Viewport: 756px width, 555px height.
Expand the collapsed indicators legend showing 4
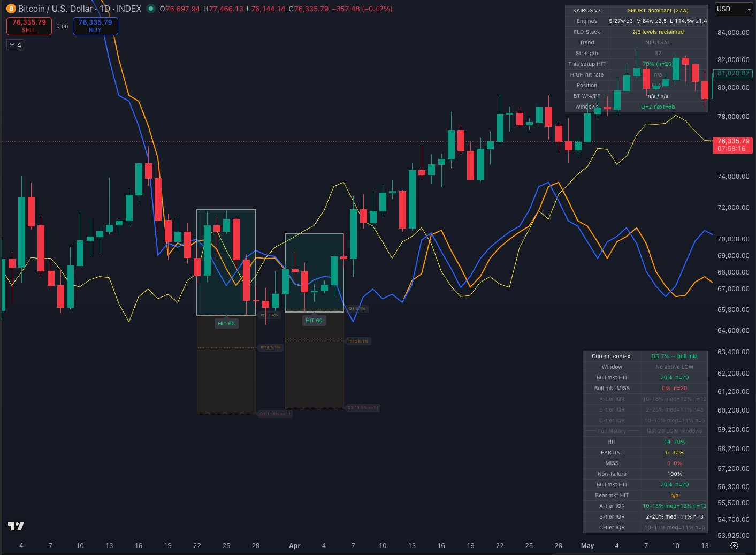[15, 45]
